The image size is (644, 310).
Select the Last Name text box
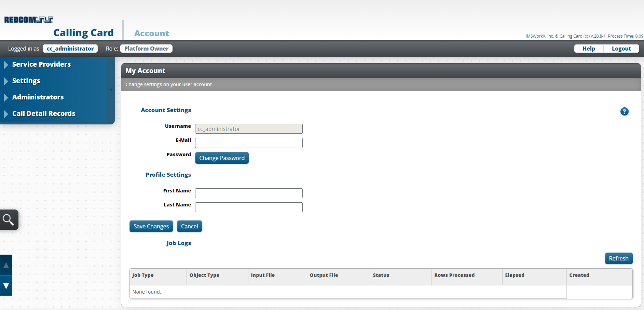(x=249, y=207)
